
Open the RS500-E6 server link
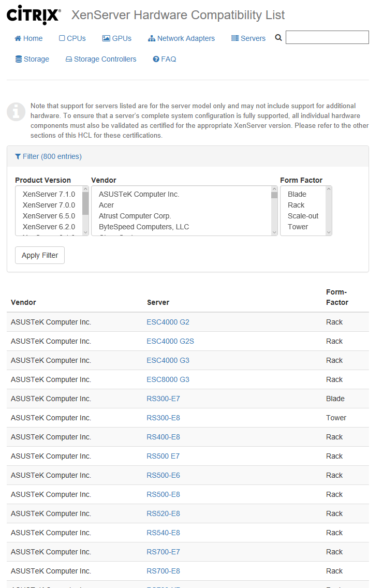(x=163, y=475)
